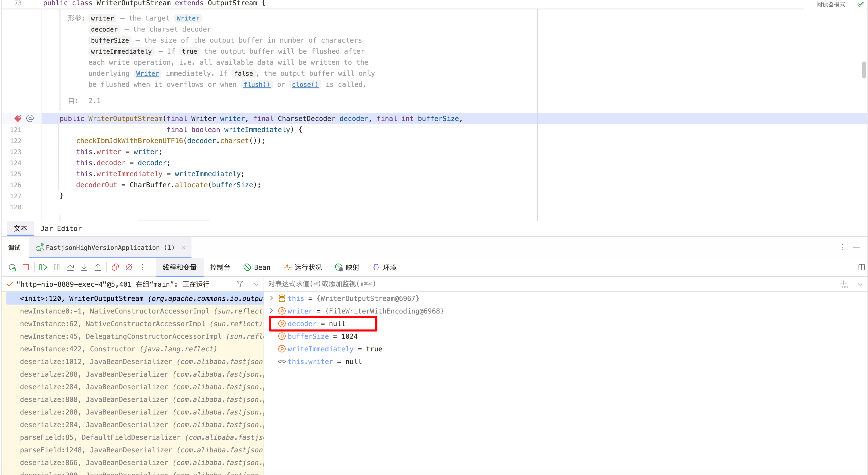Click the step into icon
The height and width of the screenshot is (475, 868).
(x=84, y=267)
